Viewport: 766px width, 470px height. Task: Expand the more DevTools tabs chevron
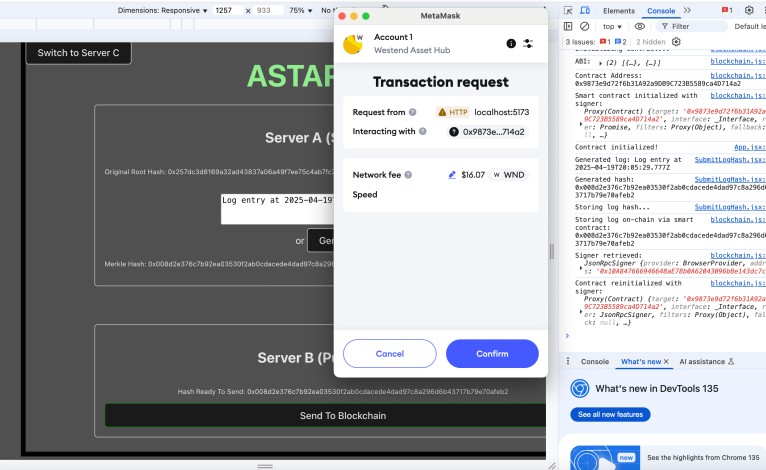[687, 10]
